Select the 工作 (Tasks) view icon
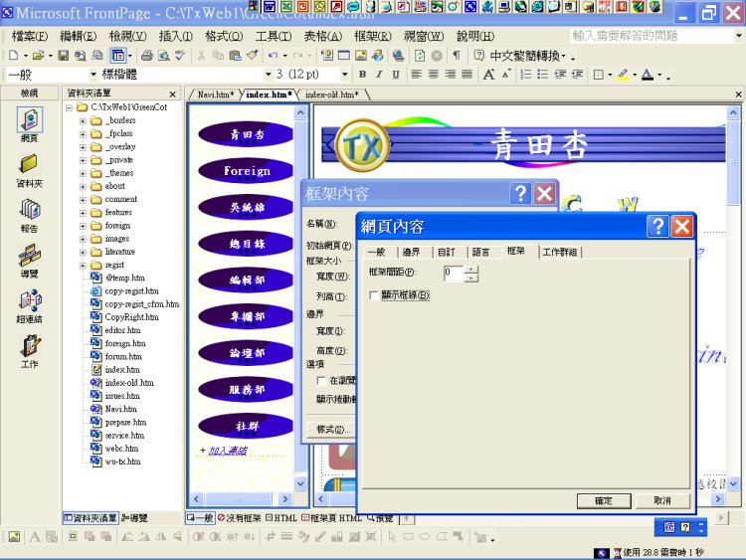746x560 pixels. coord(29,349)
